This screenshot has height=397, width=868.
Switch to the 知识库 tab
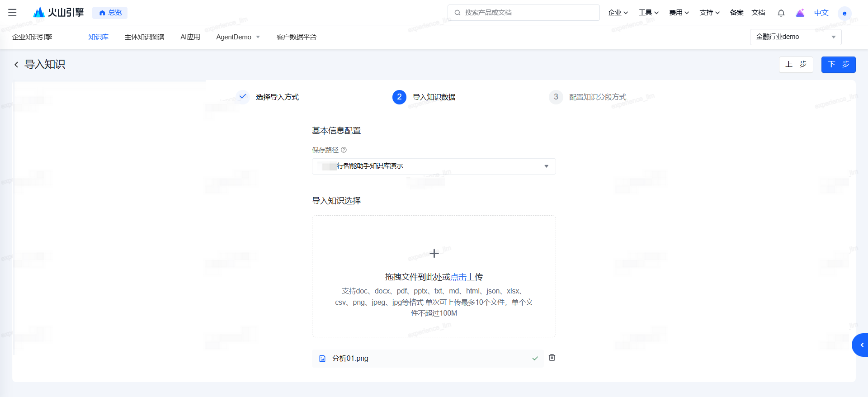99,37
